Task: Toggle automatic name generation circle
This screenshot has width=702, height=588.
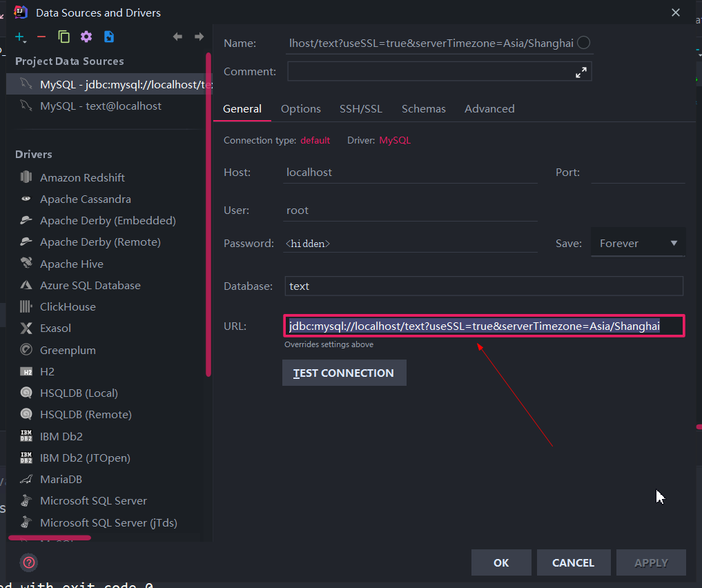Action: (583, 42)
